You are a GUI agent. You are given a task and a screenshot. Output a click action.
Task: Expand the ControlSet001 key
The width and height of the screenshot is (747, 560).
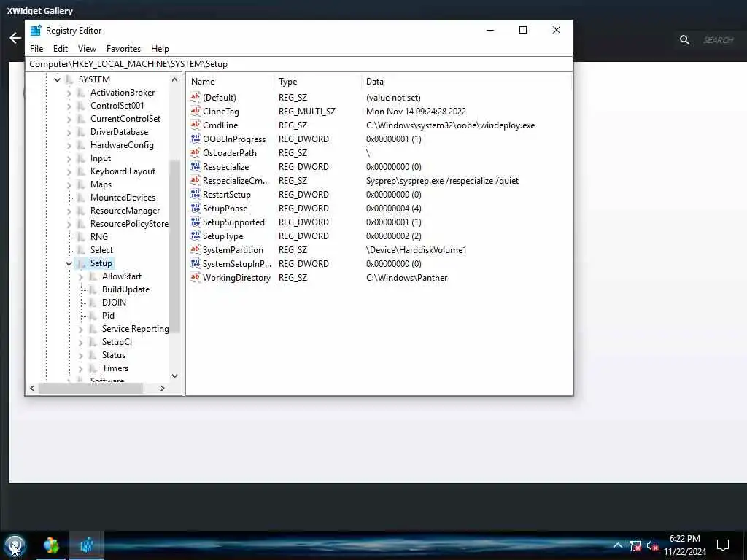coord(69,106)
